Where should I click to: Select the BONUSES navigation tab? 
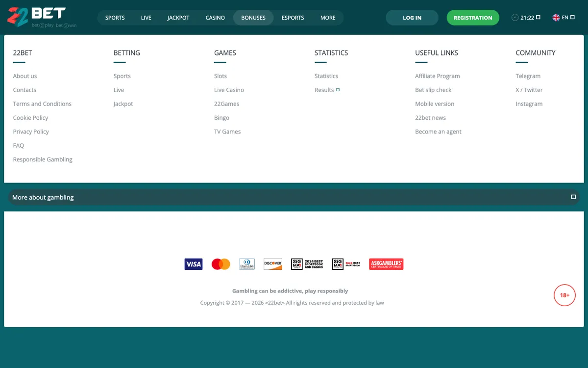tap(253, 18)
